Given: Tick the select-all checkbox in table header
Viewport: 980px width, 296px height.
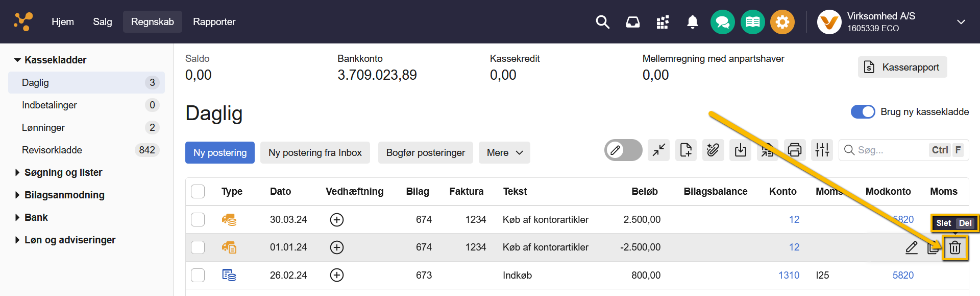Looking at the screenshot, I should click(x=198, y=192).
